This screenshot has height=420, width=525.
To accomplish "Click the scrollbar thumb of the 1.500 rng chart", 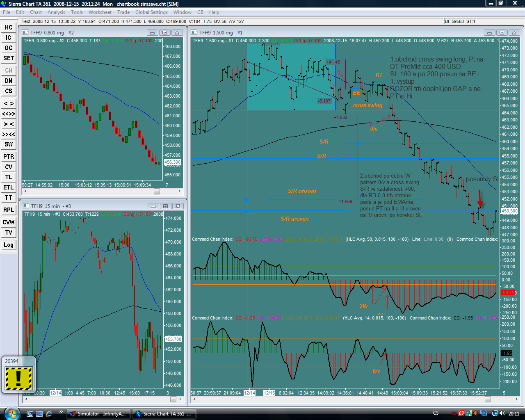I will coord(488,399).
